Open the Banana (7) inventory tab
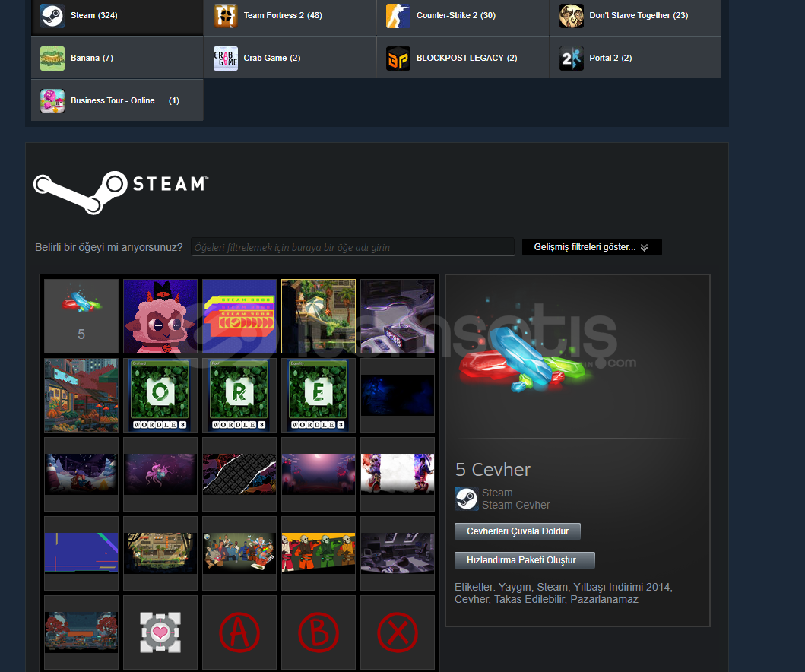Viewport: 805px width, 672px height. point(117,58)
